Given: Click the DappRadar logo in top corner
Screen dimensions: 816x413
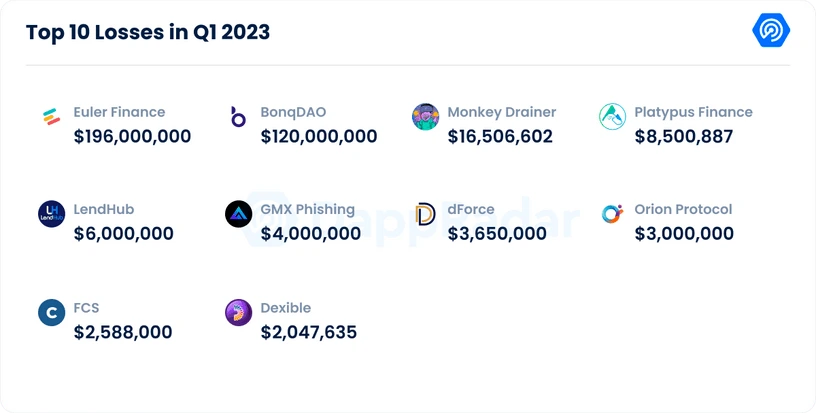Looking at the screenshot, I should click(x=771, y=30).
